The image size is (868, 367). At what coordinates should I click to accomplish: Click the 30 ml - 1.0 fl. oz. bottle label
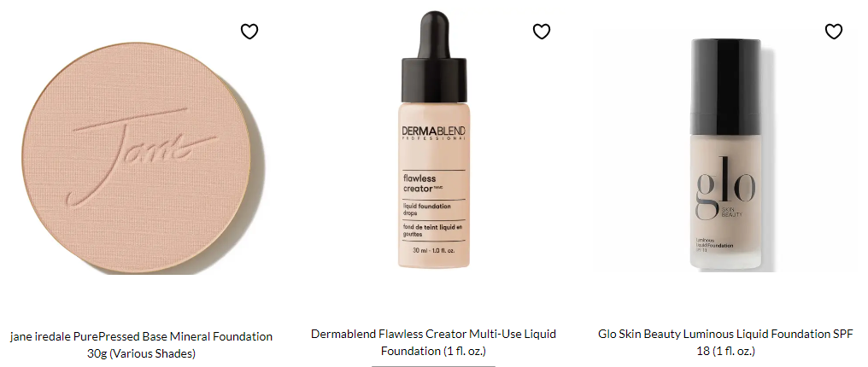[x=433, y=250]
